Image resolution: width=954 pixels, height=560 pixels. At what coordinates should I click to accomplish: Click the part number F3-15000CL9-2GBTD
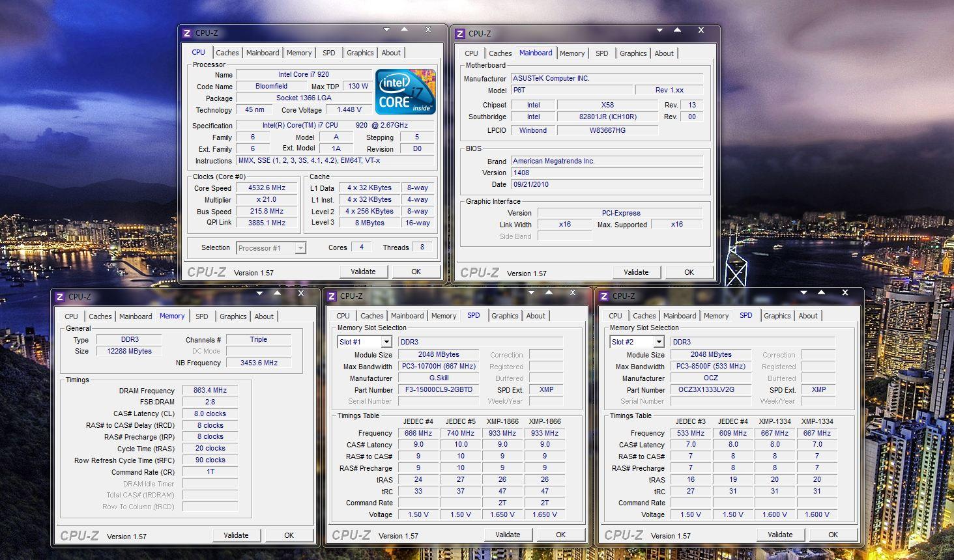coord(439,389)
